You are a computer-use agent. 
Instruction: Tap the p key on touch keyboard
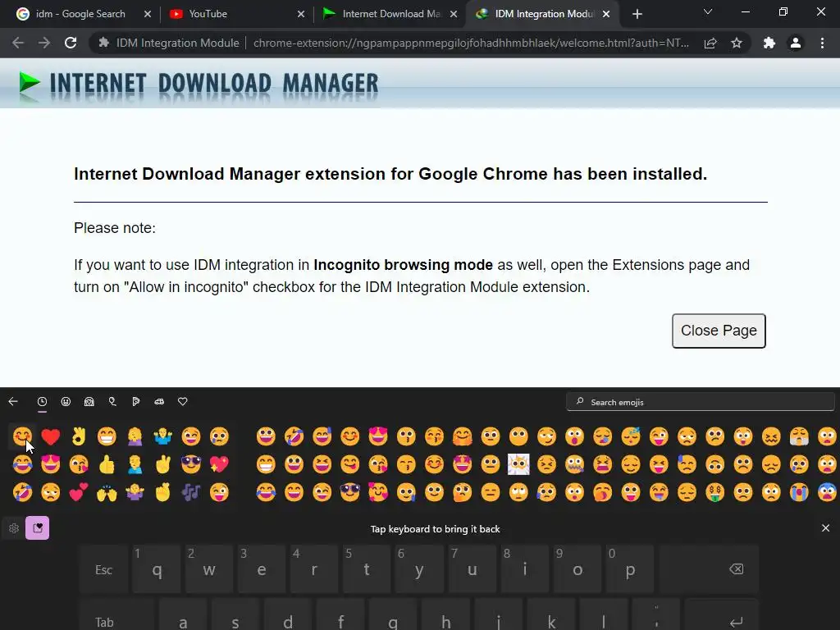pyautogui.click(x=630, y=569)
